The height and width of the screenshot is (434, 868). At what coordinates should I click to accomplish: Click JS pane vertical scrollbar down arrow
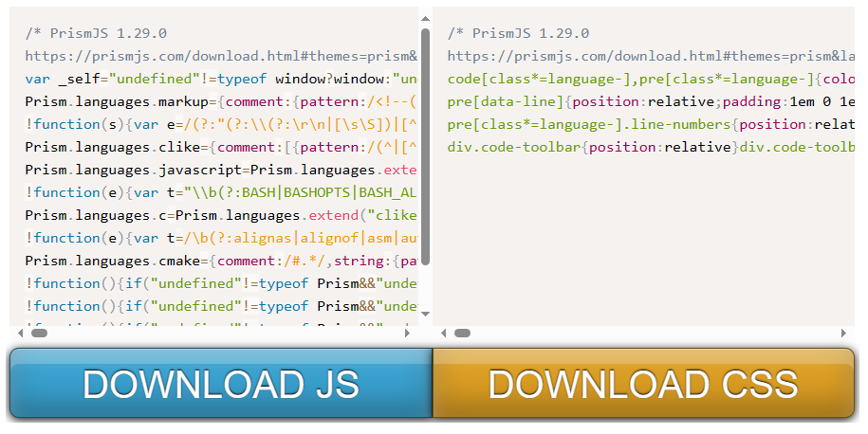tap(425, 314)
